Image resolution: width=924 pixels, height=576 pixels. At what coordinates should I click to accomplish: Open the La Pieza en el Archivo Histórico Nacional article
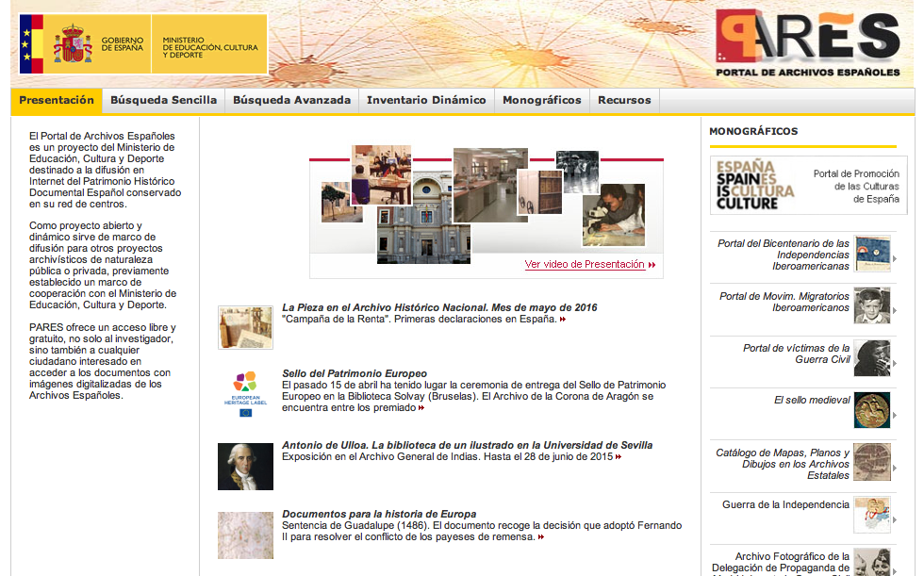[439, 307]
